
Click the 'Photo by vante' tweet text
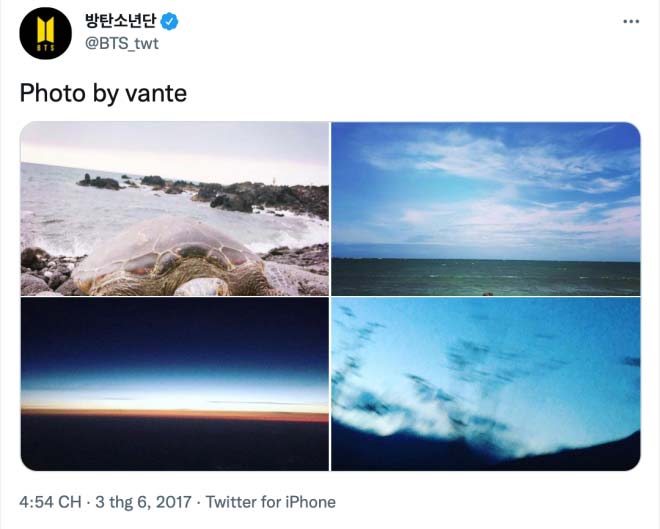103,93
